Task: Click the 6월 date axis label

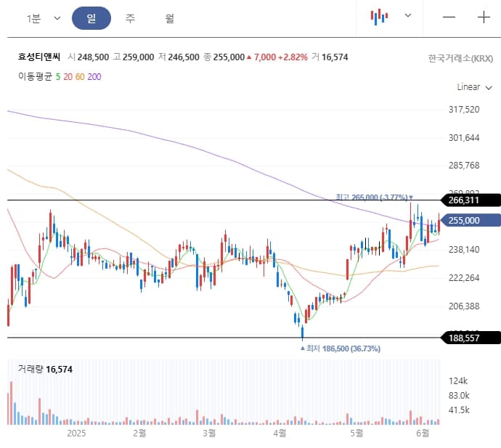Action: pos(423,433)
